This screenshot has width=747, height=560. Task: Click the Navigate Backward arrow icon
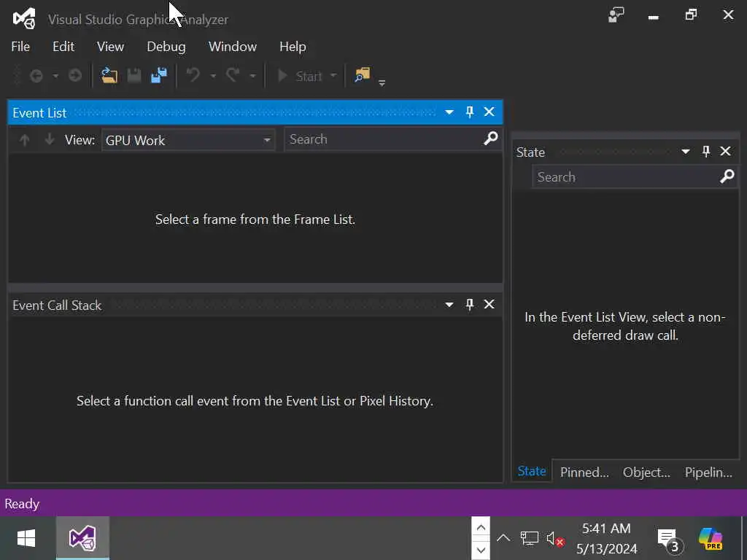[36, 76]
